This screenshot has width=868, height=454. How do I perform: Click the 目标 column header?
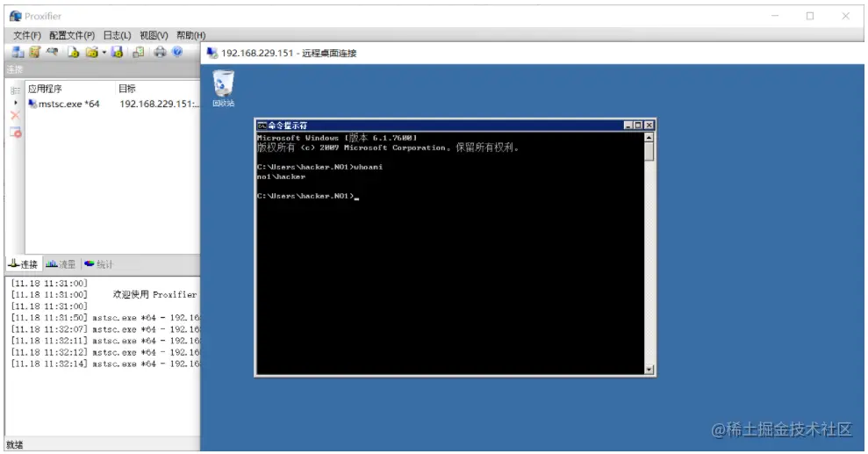coord(126,89)
